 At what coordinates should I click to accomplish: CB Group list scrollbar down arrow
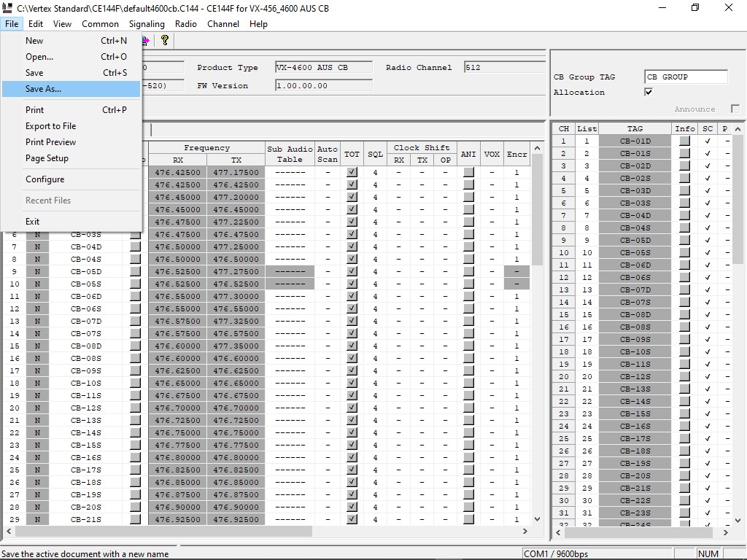coord(738,520)
